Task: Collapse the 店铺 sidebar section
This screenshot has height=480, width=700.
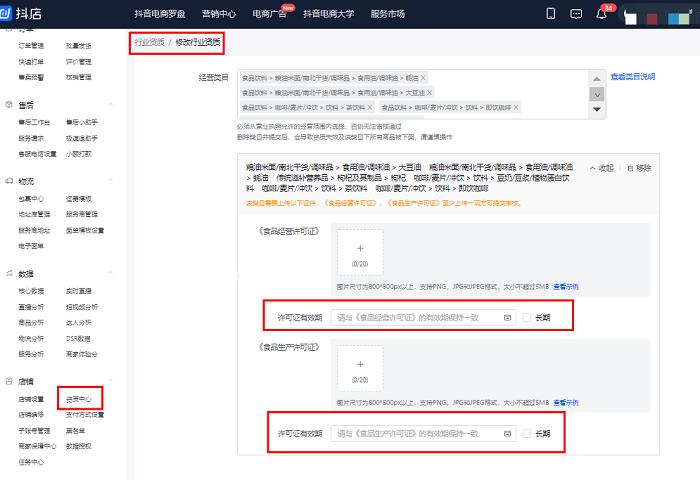Action: tap(110, 380)
